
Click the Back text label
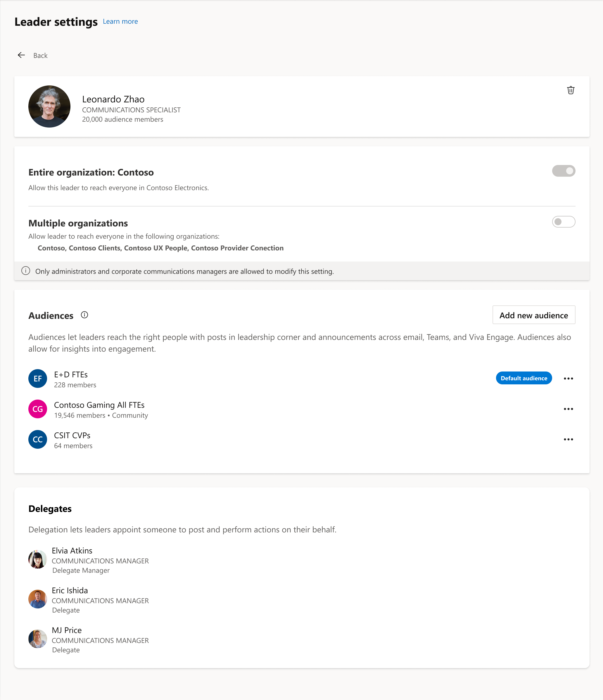(40, 55)
